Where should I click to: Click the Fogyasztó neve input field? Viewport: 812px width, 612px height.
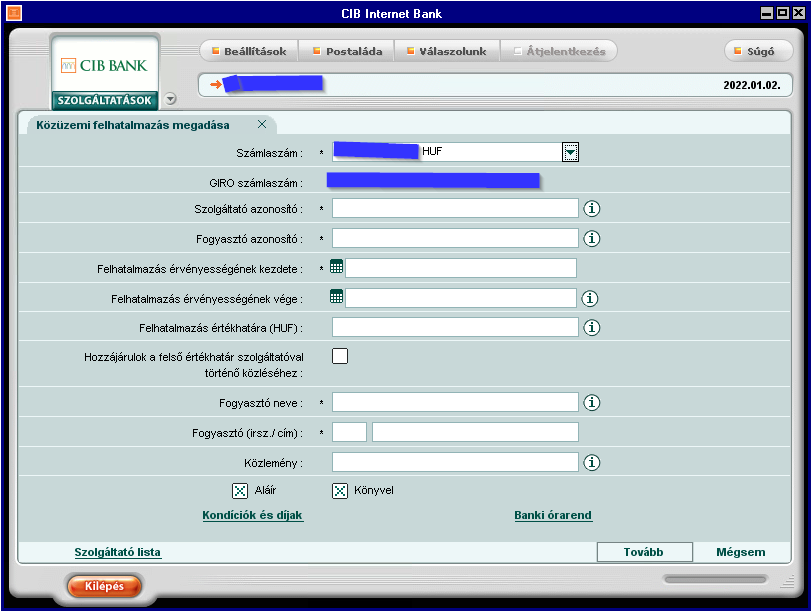455,402
